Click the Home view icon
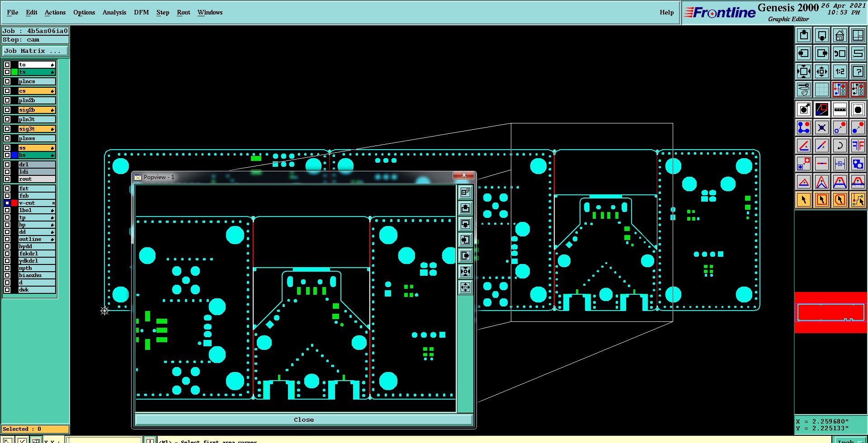 pyautogui.click(x=840, y=35)
